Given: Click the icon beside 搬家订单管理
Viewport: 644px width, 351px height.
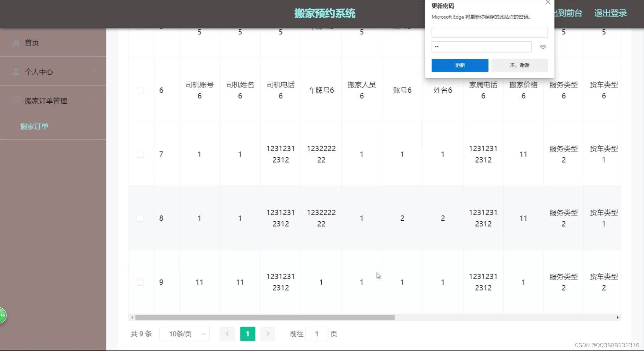Looking at the screenshot, I should point(16,100).
